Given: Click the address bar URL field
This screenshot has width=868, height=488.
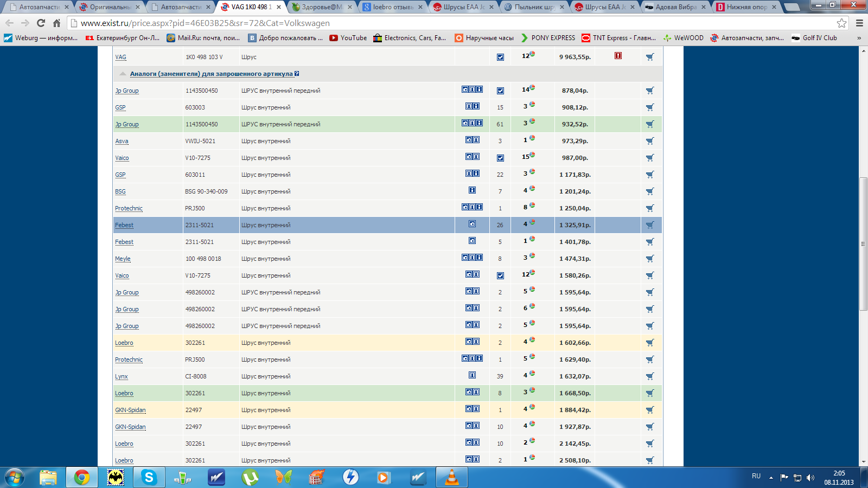Looking at the screenshot, I should coord(450,23).
